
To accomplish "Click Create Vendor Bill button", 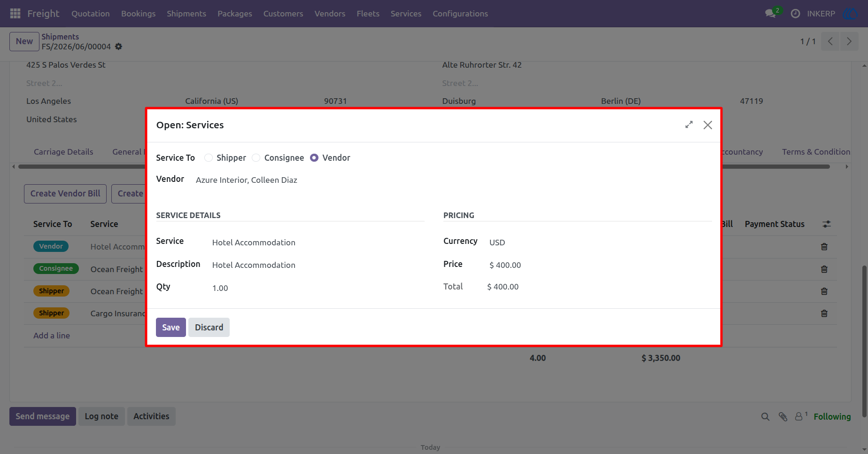I will click(x=65, y=194).
